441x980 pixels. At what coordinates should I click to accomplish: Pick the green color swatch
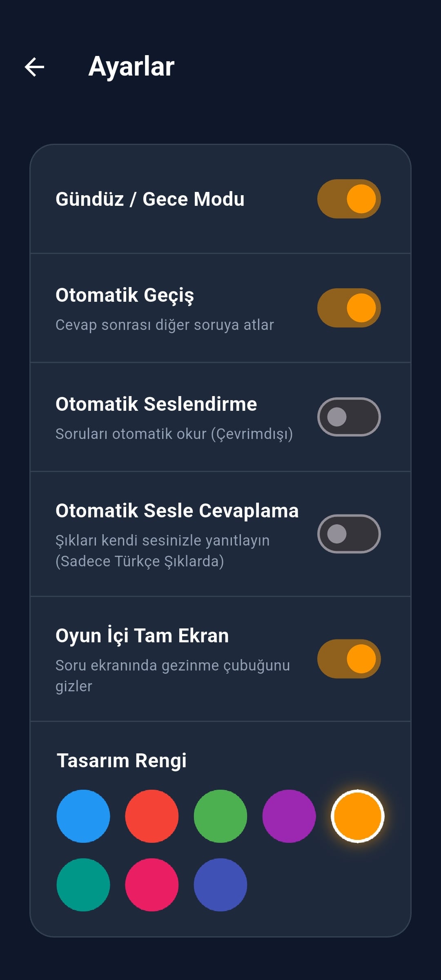[x=220, y=816]
